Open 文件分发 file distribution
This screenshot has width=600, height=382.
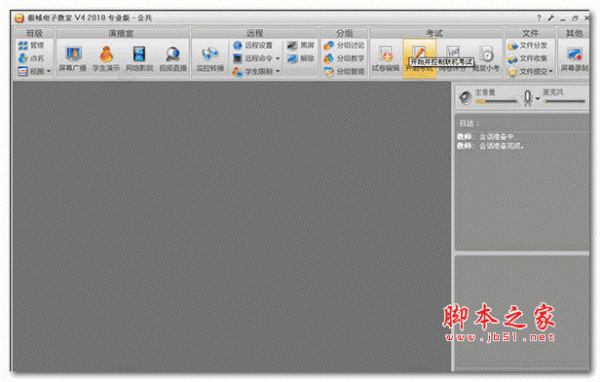click(528, 46)
